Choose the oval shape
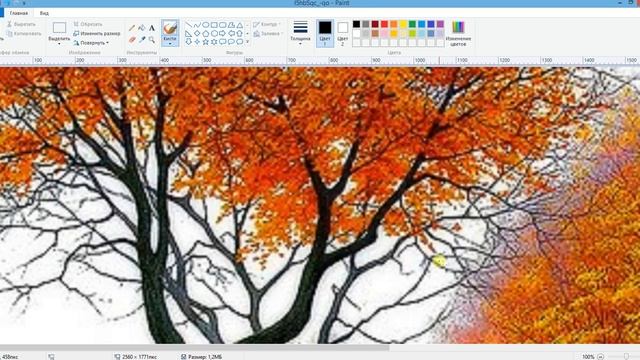Viewport: 640px width, 360px height. [x=206, y=25]
